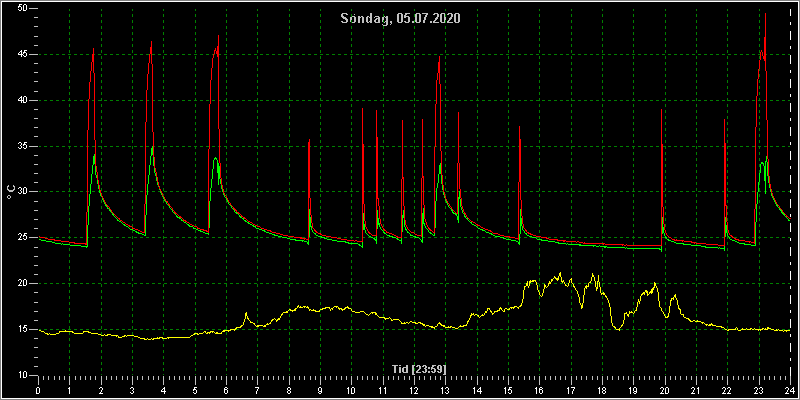Click hour 6 on the time axis
Image resolution: width=800 pixels, height=400 pixels.
226,390
